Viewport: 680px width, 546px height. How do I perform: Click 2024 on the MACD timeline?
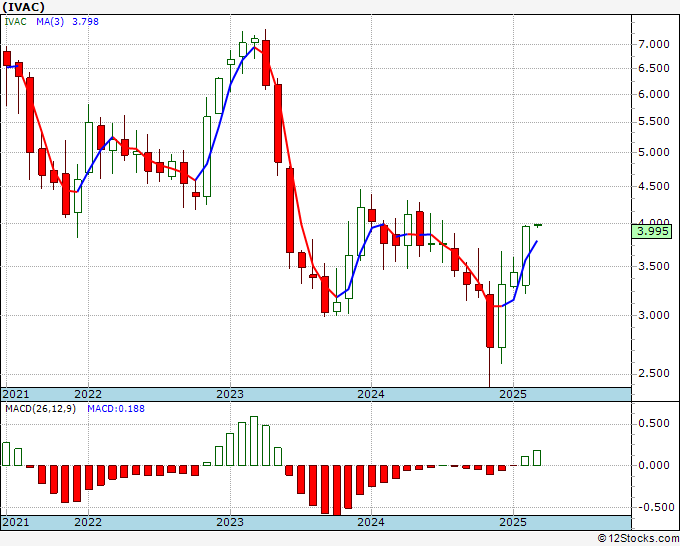[371, 522]
